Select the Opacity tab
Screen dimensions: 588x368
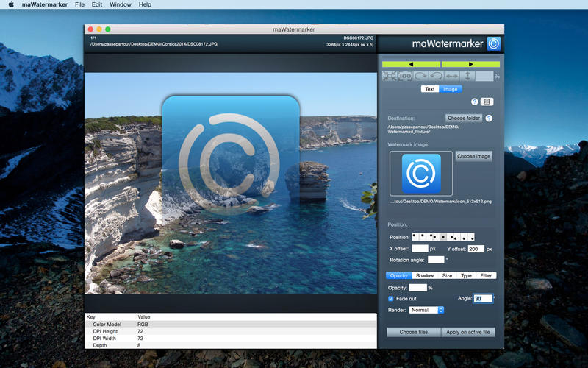398,275
